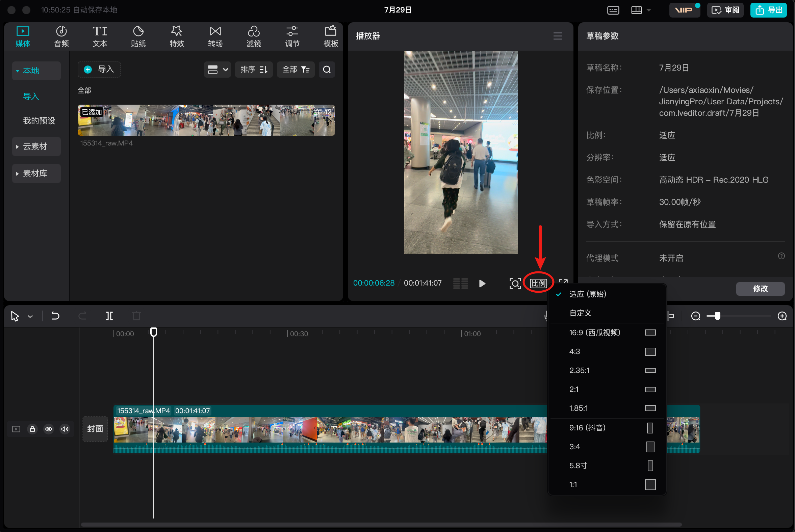795x532 pixels.
Task: Lock the main video track
Action: [32, 429]
